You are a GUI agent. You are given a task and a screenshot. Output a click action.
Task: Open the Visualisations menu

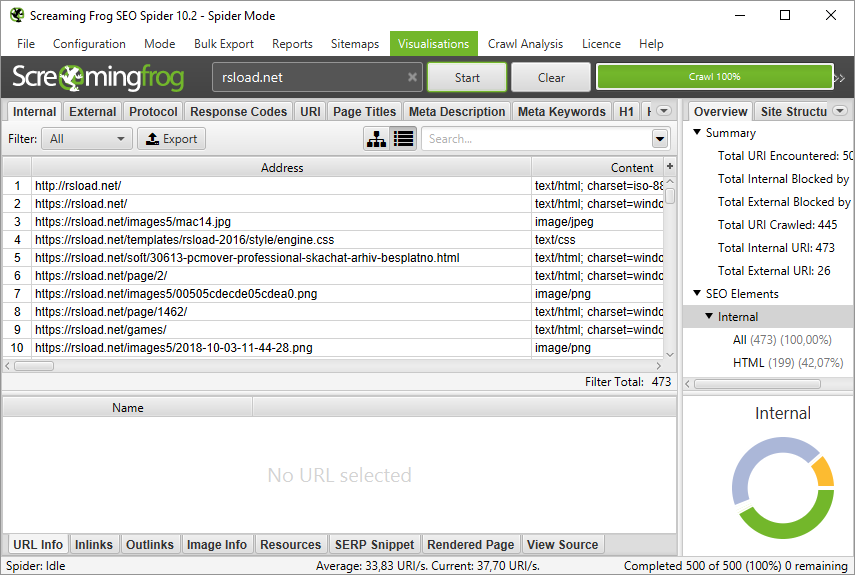pos(433,44)
